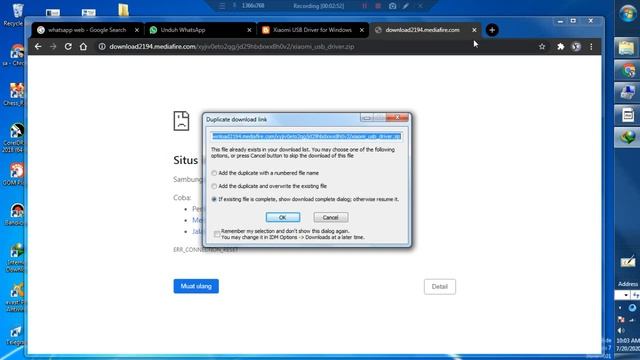Cancel the duplicate download dialog

(x=331, y=218)
